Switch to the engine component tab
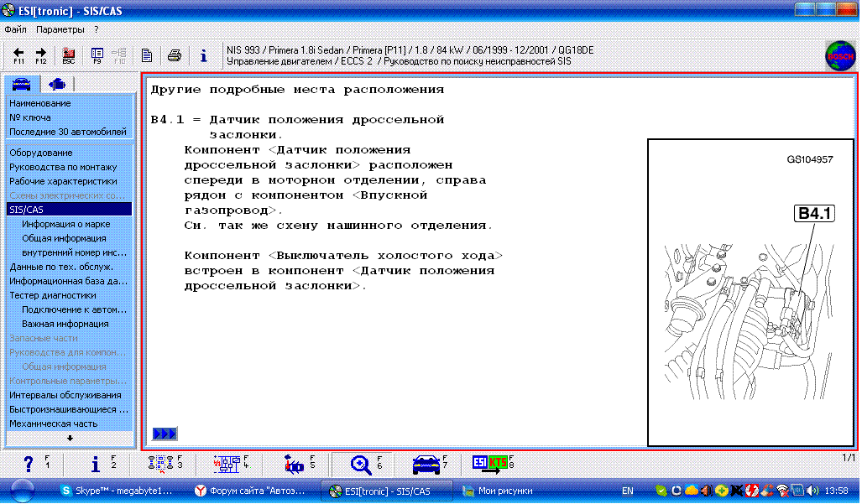Screen dimensions: 862x504 click(x=57, y=84)
